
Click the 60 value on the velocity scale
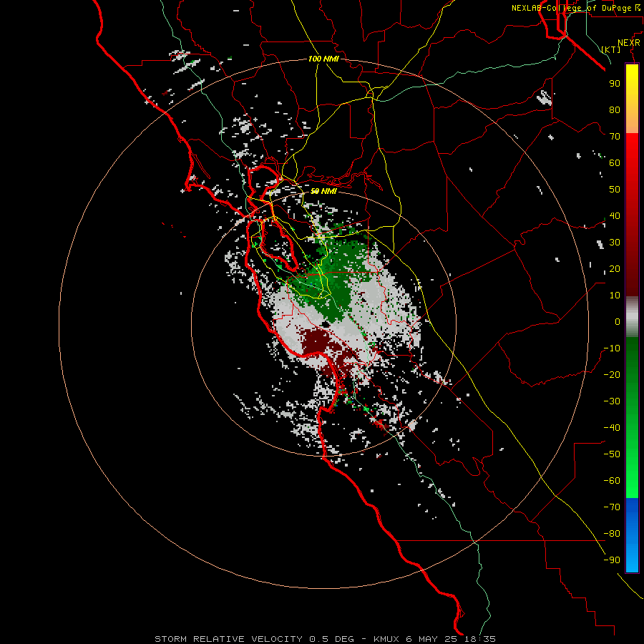[x=615, y=162]
